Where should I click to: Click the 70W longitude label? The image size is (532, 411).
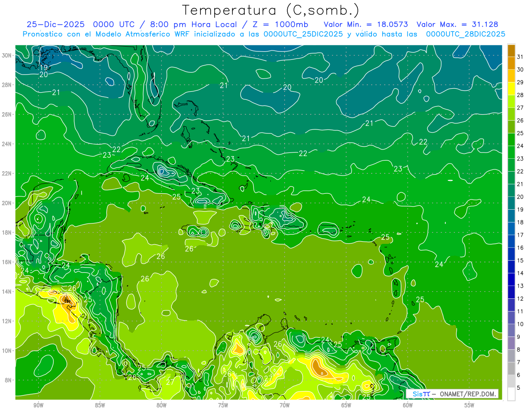[x=285, y=405]
